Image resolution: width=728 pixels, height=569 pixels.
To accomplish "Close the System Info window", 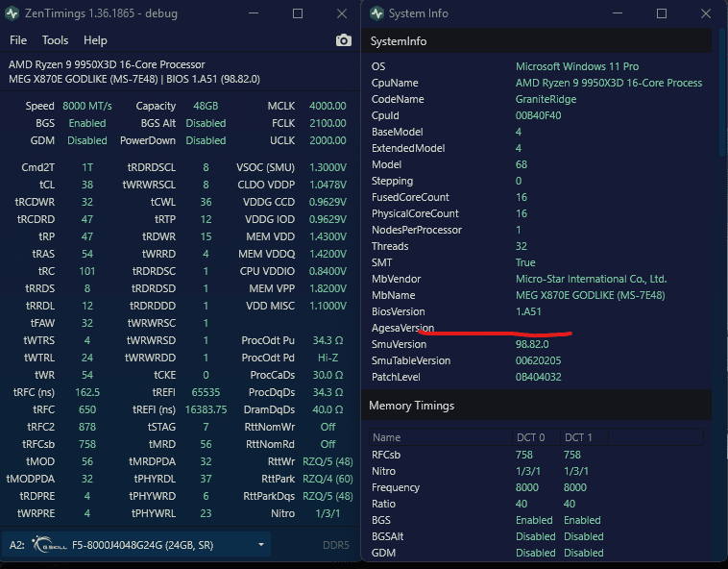I will coord(706,13).
